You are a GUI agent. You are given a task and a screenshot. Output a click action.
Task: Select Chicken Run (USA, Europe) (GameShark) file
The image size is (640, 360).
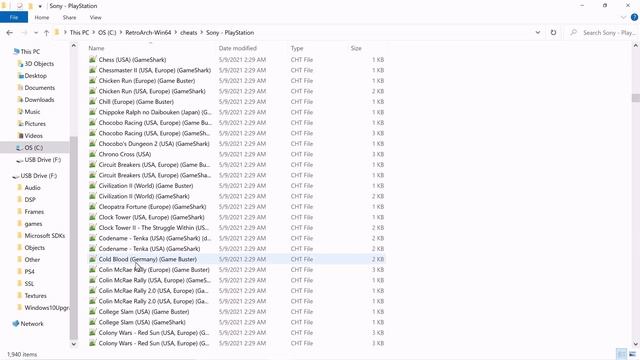(152, 91)
